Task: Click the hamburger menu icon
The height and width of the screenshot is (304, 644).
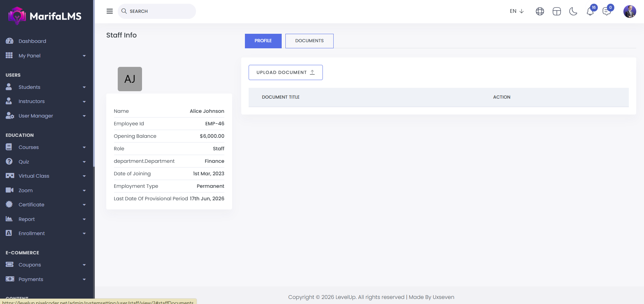Action: [x=110, y=11]
